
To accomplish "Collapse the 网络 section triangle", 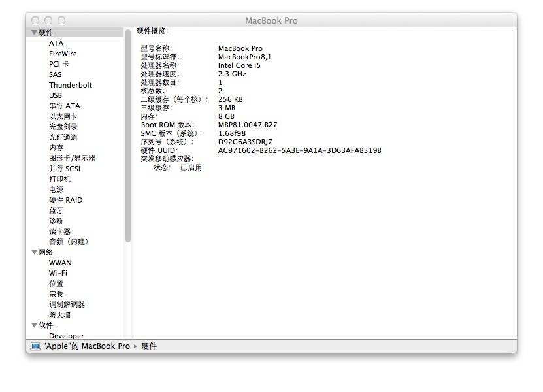I will 34,252.
